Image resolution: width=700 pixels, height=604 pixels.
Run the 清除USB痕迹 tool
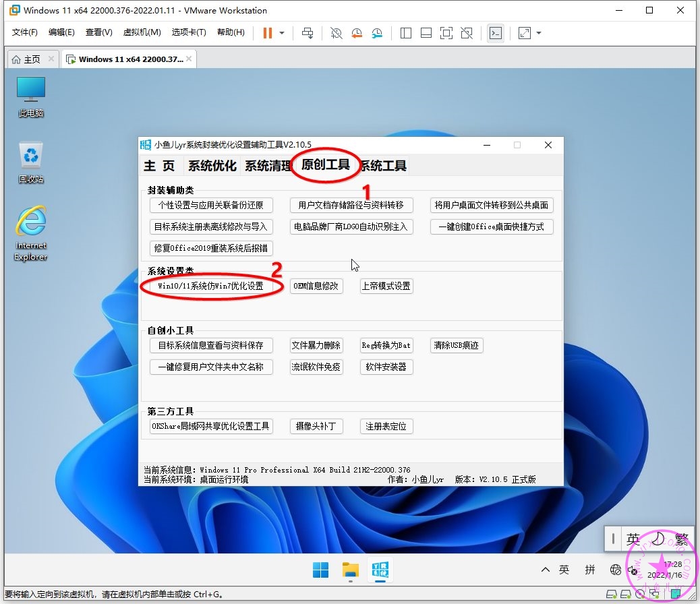tap(457, 346)
